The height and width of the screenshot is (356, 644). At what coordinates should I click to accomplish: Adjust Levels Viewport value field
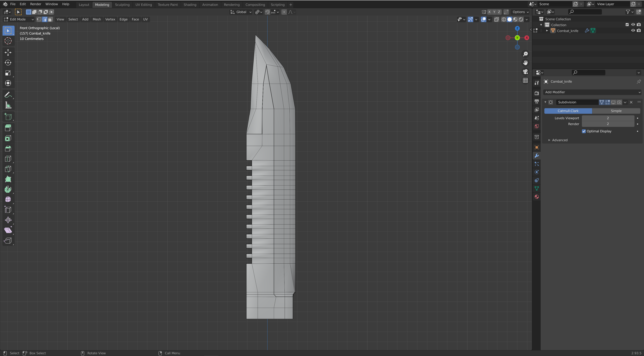[x=608, y=118]
